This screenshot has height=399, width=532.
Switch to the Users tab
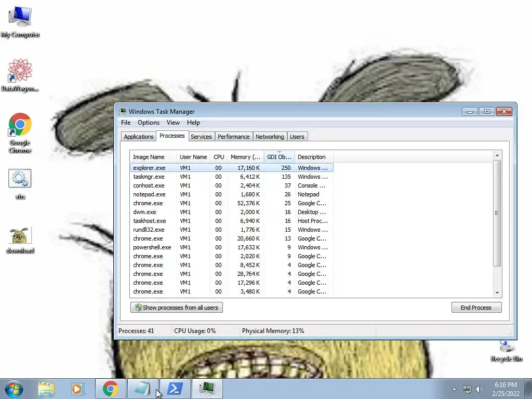297,137
